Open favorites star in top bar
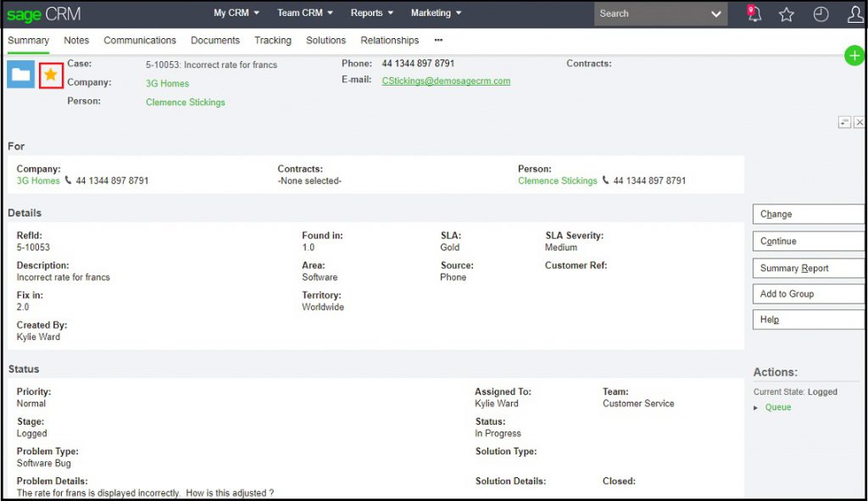This screenshot has height=501, width=868. (787, 14)
